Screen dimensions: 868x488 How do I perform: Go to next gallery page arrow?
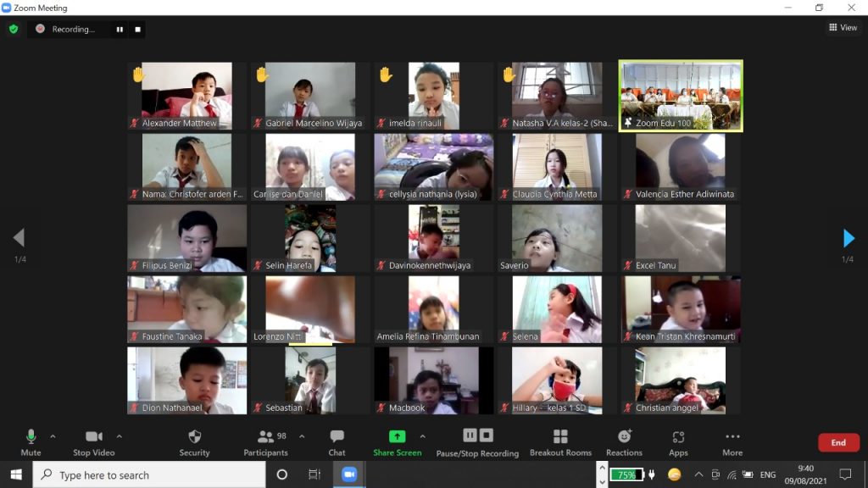click(x=849, y=238)
